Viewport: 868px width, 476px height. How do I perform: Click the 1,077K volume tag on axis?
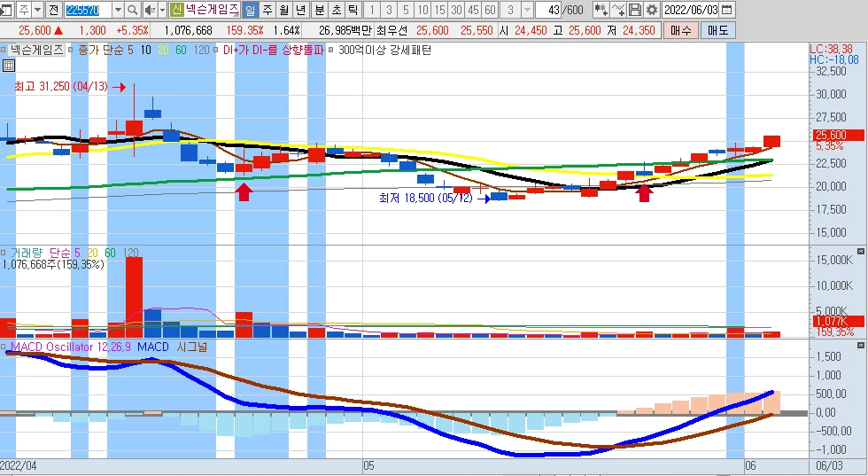[x=838, y=321]
